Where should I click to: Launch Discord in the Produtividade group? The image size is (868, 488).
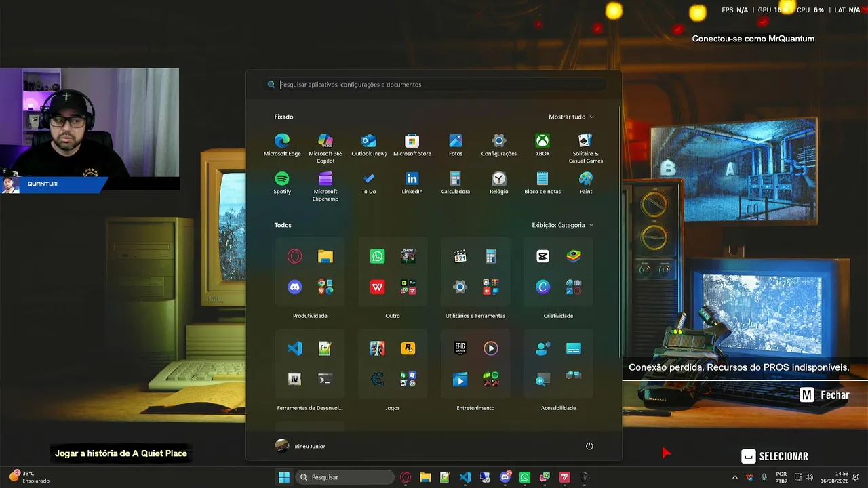[x=294, y=287]
